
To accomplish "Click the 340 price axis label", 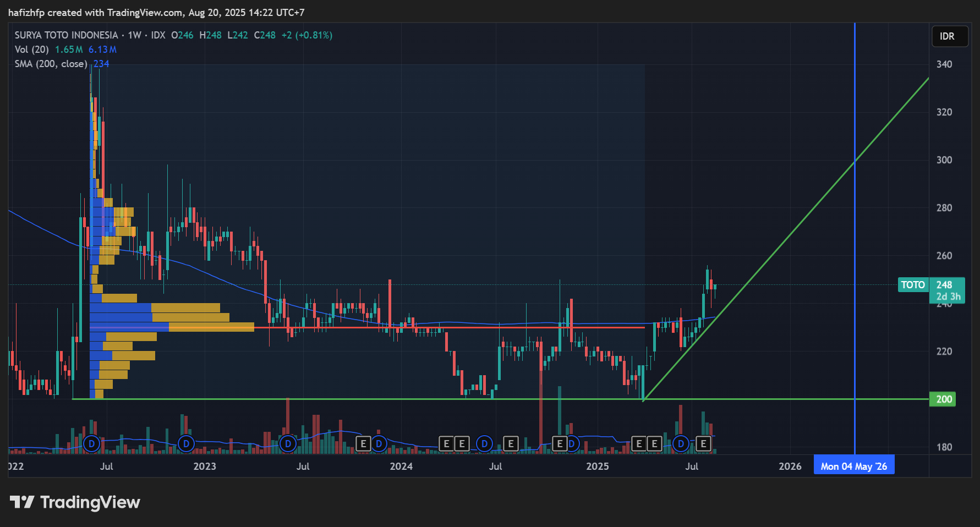I will (944, 64).
